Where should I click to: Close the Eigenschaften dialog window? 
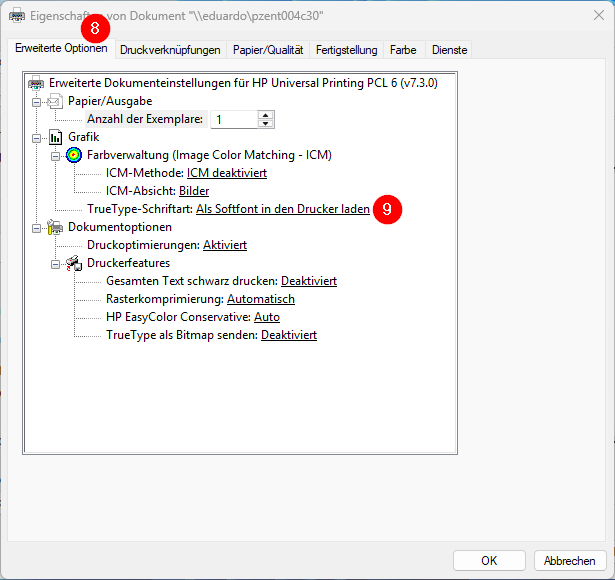tap(599, 16)
